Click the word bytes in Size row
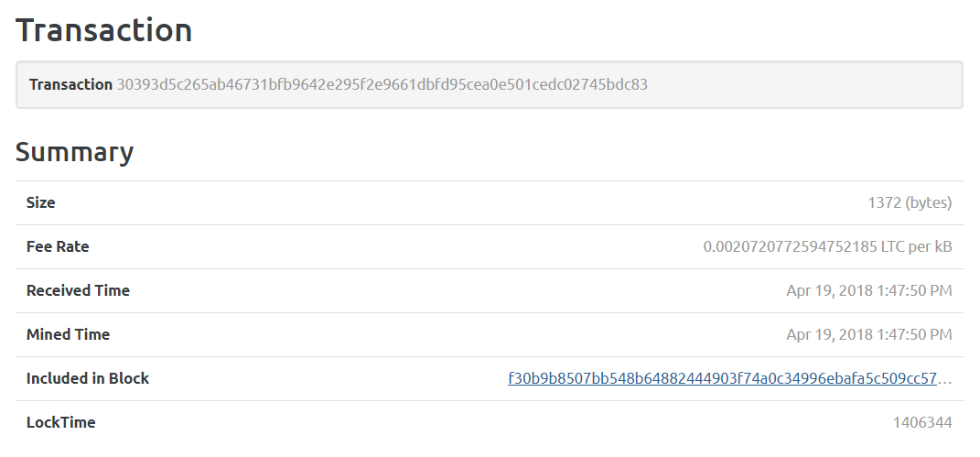The height and width of the screenshot is (457, 980). (929, 202)
